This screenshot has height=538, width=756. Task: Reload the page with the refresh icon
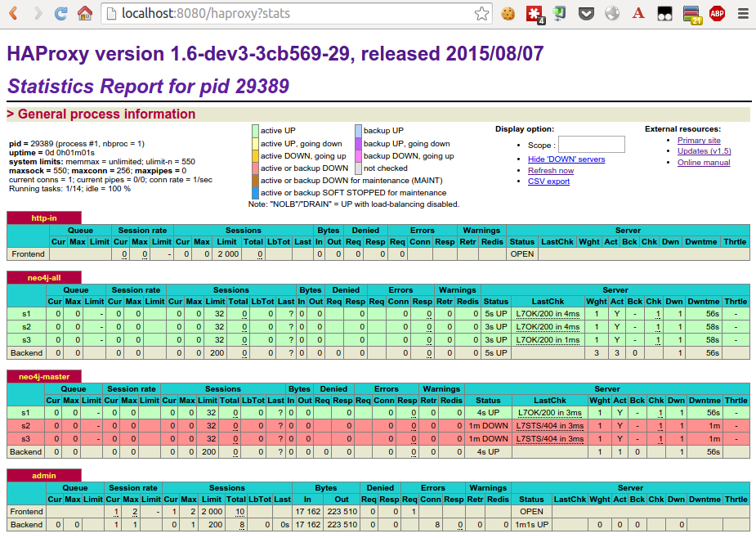pos(60,14)
